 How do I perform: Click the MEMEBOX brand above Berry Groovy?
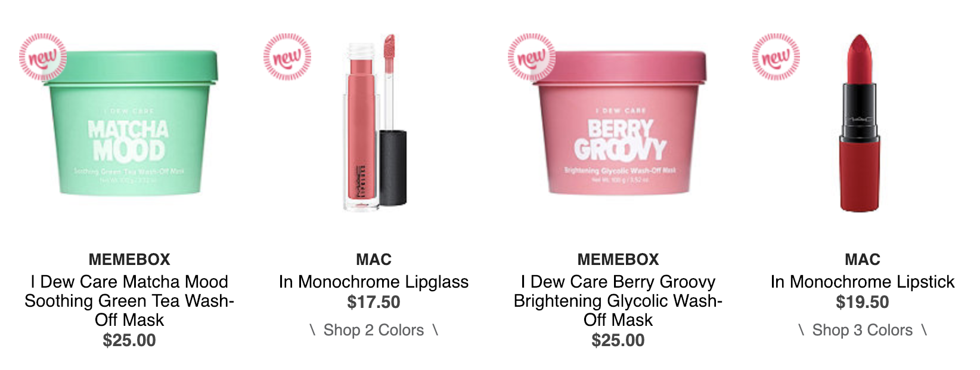pyautogui.click(x=618, y=260)
